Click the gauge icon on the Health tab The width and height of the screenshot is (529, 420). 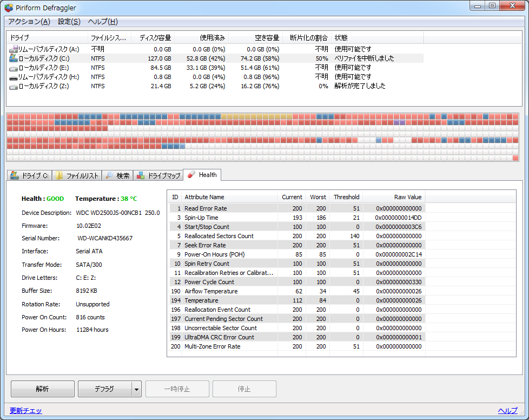[x=190, y=175]
